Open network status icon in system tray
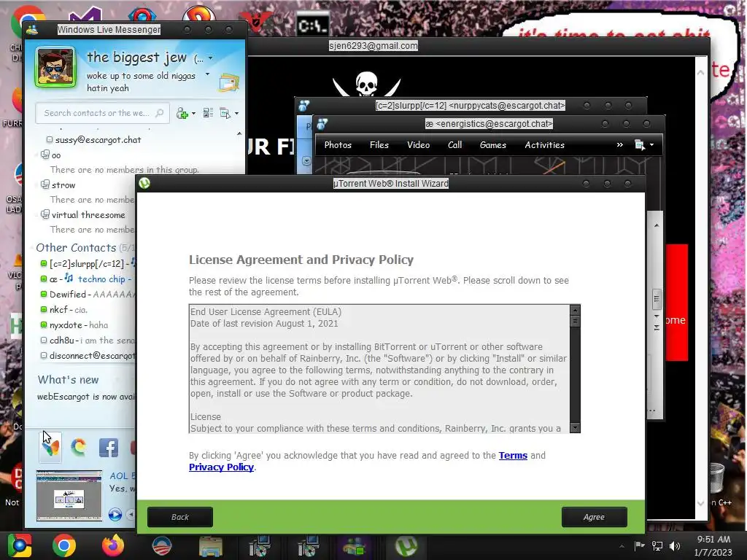Image resolution: width=747 pixels, height=560 pixels. pyautogui.click(x=657, y=546)
